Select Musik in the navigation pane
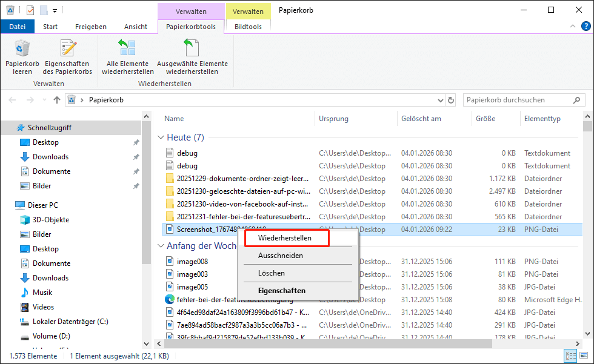Screen dimensions: 594x364 coord(42,293)
